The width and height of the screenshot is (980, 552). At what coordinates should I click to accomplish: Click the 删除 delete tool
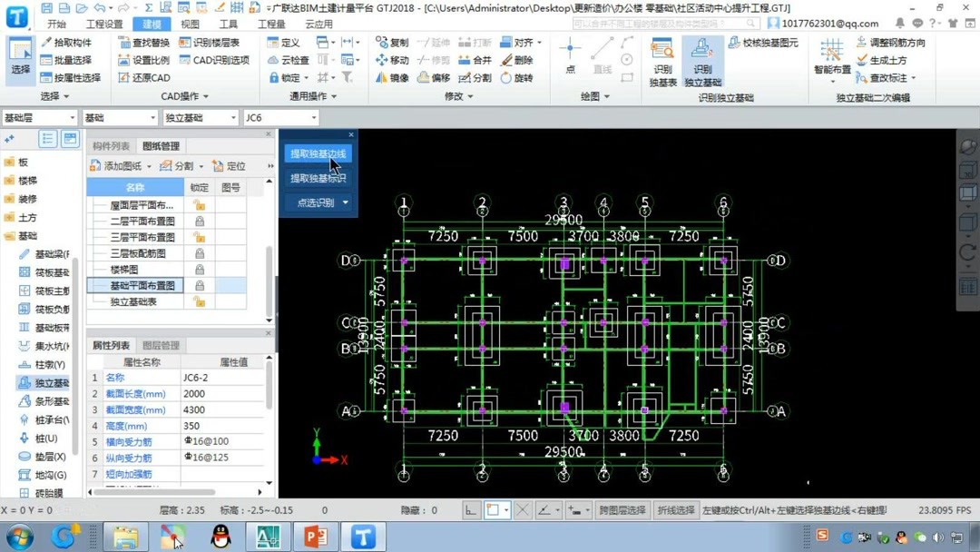524,60
